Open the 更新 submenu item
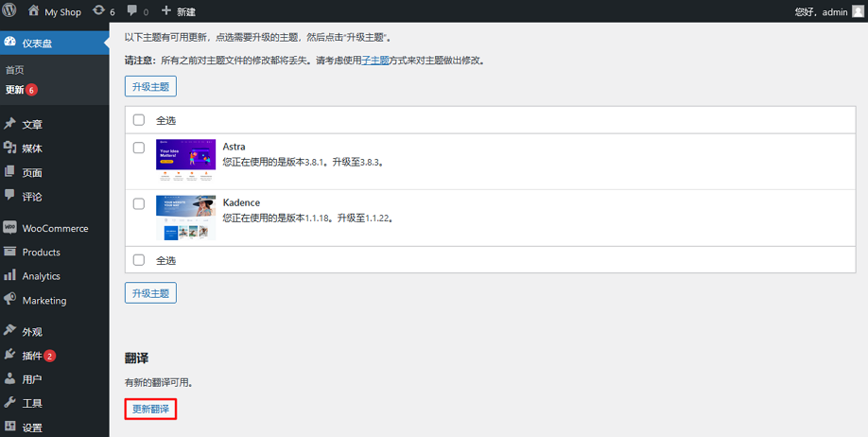The height and width of the screenshot is (437, 868). [x=14, y=90]
